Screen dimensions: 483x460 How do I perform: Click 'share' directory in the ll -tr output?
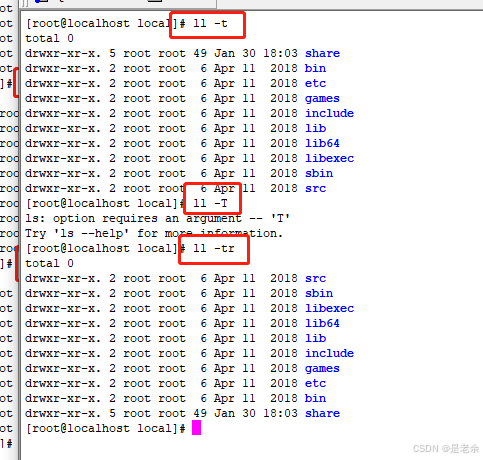pos(322,413)
